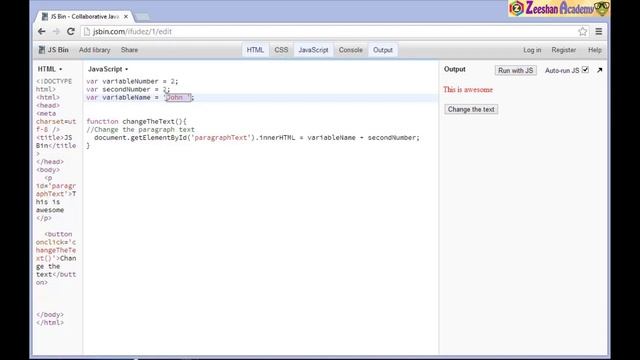The width and height of the screenshot is (640, 360).
Task: Bookmark this page with the star icon
Action: pos(583,31)
